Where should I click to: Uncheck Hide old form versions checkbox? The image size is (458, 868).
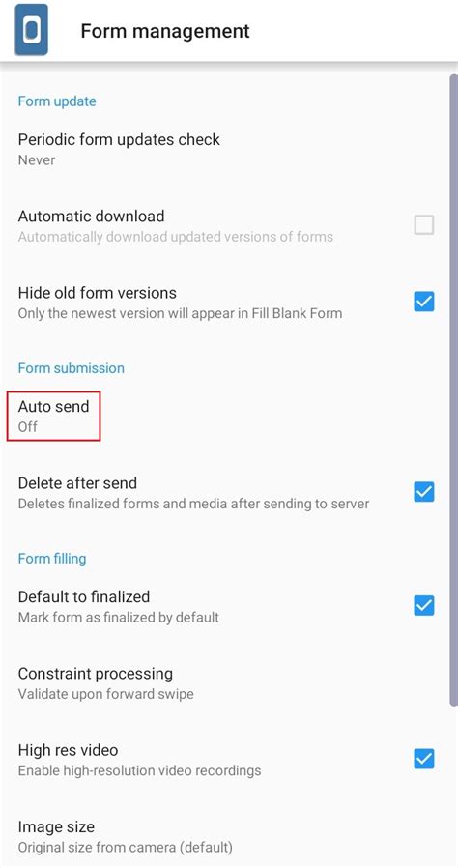tap(424, 303)
